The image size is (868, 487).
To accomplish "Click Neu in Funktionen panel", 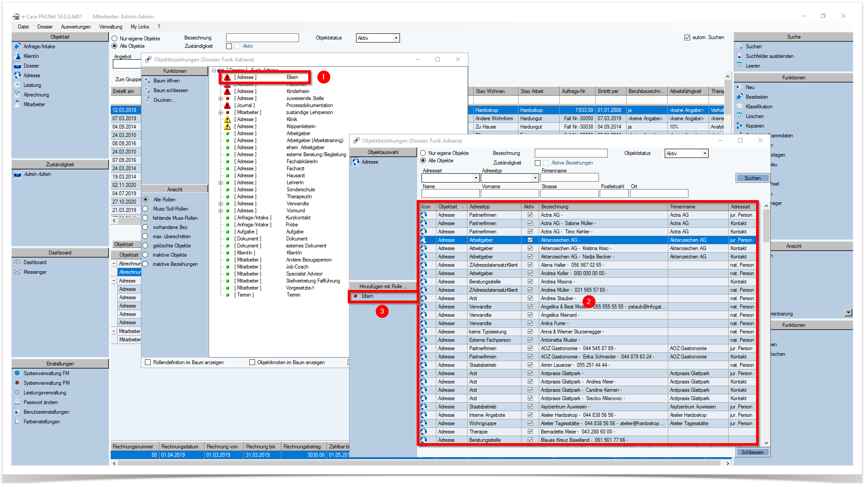I will pyautogui.click(x=750, y=87).
